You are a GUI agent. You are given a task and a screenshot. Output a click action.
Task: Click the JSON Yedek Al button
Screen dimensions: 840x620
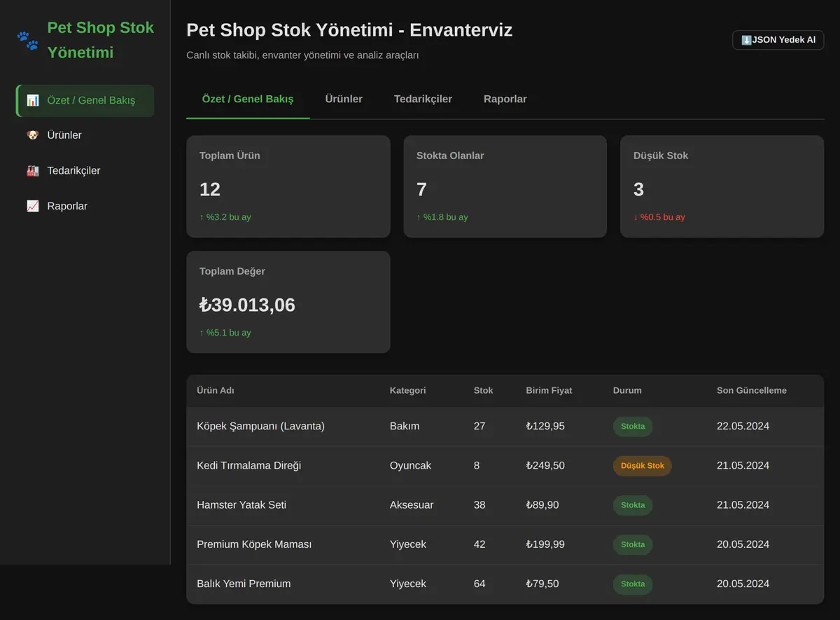point(778,40)
